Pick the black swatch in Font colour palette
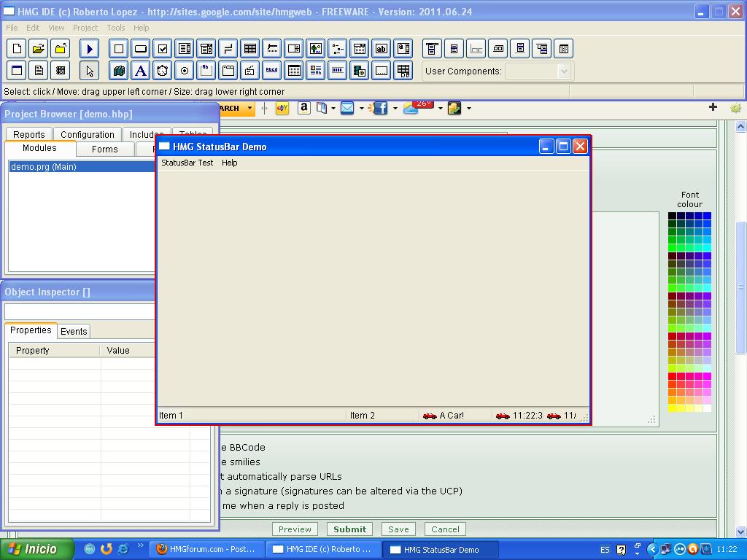The width and height of the screenshot is (747, 560). coord(672,216)
